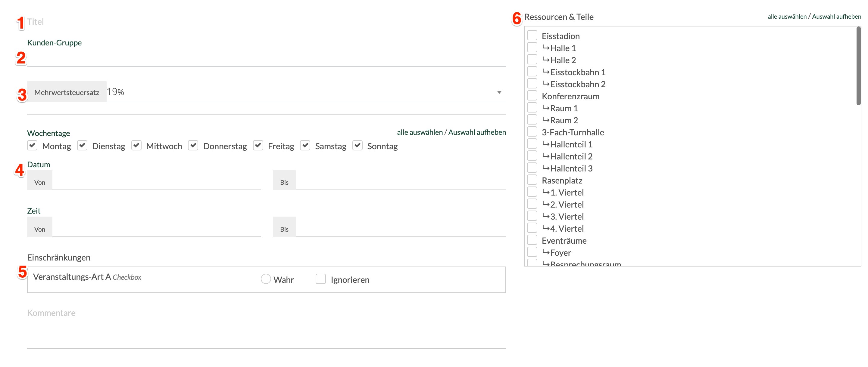Enable the Foyer checkbox
868x367 pixels.
click(x=532, y=252)
